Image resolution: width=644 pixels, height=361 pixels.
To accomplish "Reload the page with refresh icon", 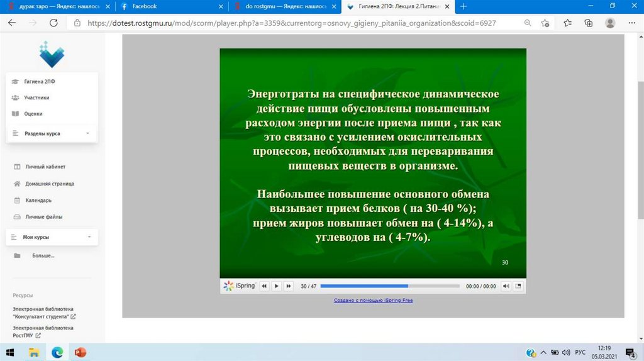I will (53, 23).
